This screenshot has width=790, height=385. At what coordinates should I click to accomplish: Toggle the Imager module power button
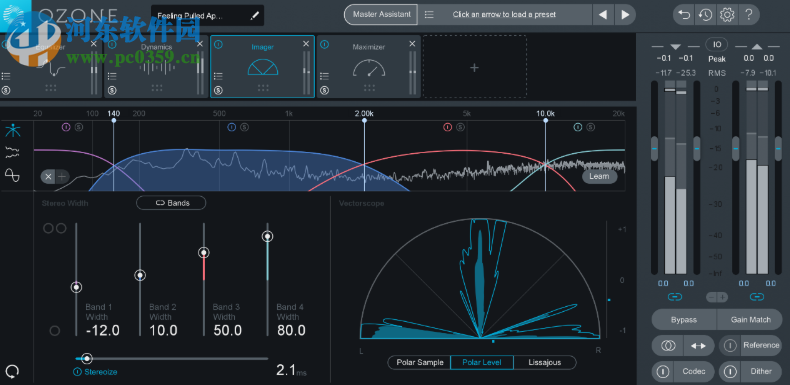pyautogui.click(x=218, y=44)
